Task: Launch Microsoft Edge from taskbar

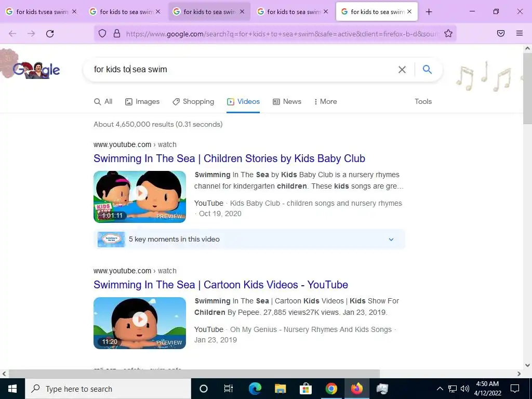Action: (255, 389)
